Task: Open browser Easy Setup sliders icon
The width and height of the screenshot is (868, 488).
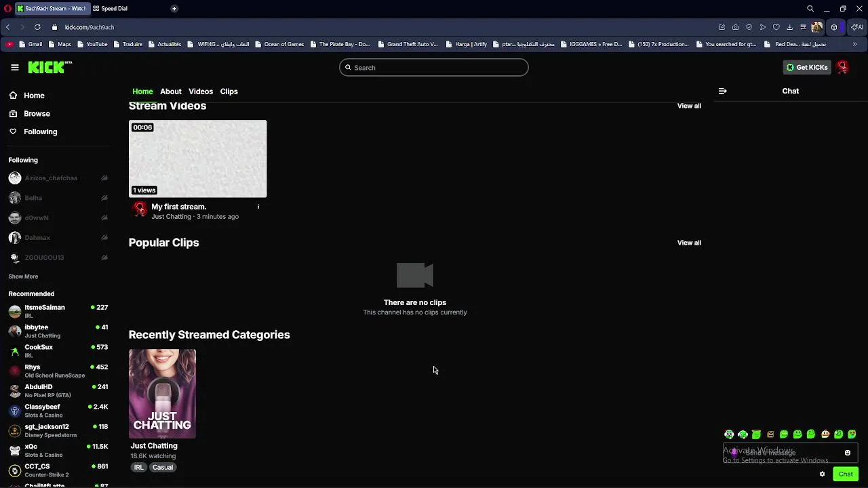Action: tap(803, 27)
